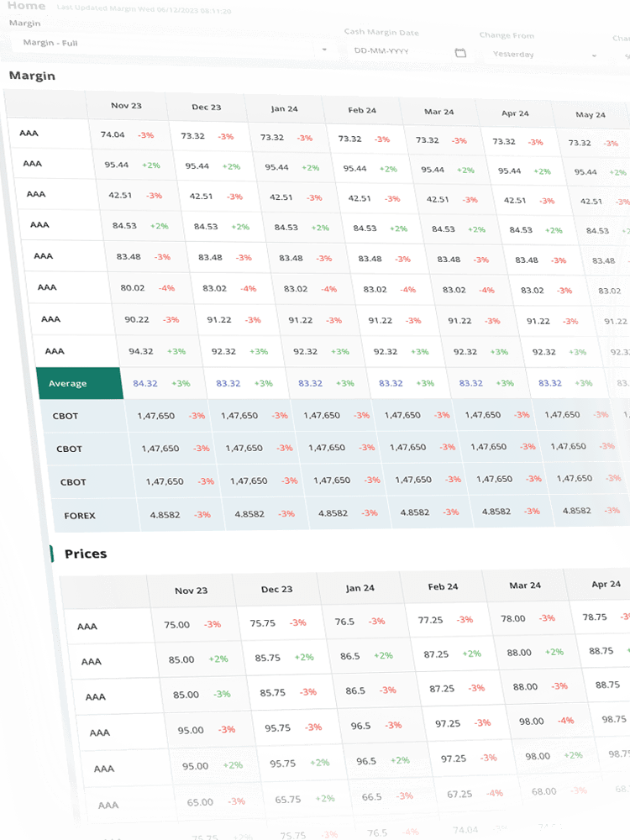Click the FOREX 4.8582 value under Nov 23
Screen dimensions: 630x840
[x=166, y=514]
